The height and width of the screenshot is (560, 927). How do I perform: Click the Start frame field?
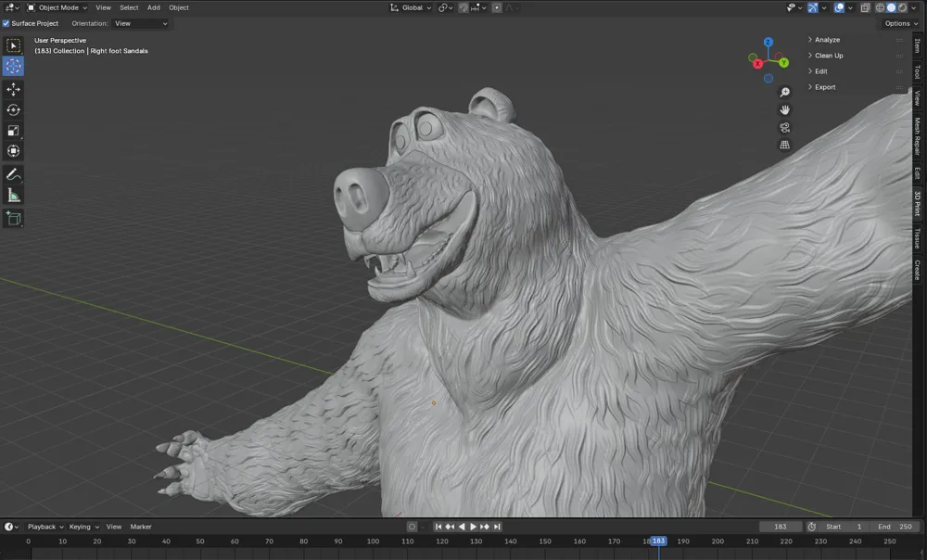(x=844, y=527)
